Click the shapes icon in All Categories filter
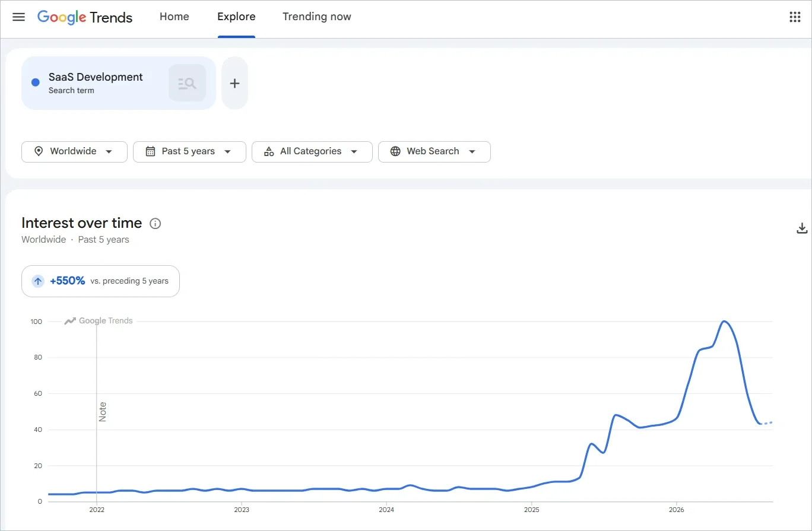The image size is (812, 531). 269,151
